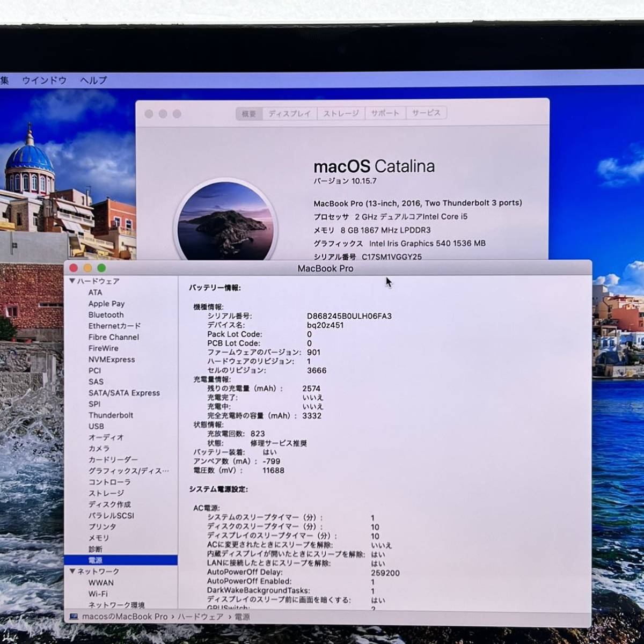Switch to the ディスプレイ tab
Image resolution: width=644 pixels, height=644 pixels.
[290, 114]
